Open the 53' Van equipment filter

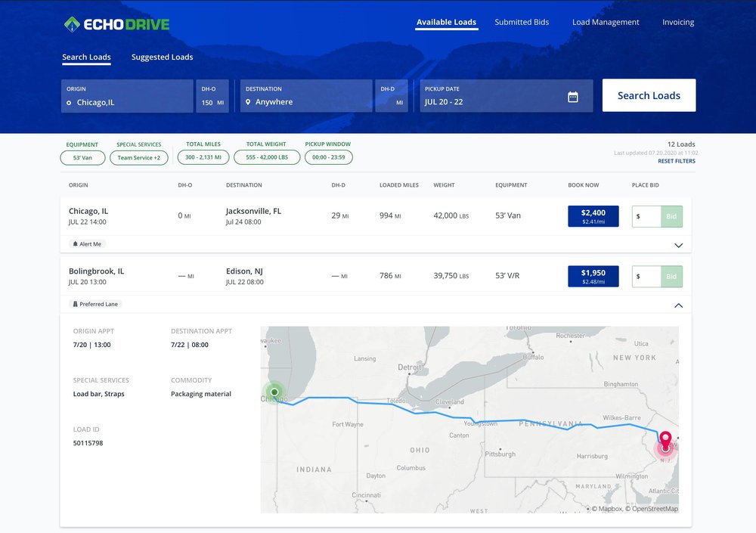[x=82, y=158]
